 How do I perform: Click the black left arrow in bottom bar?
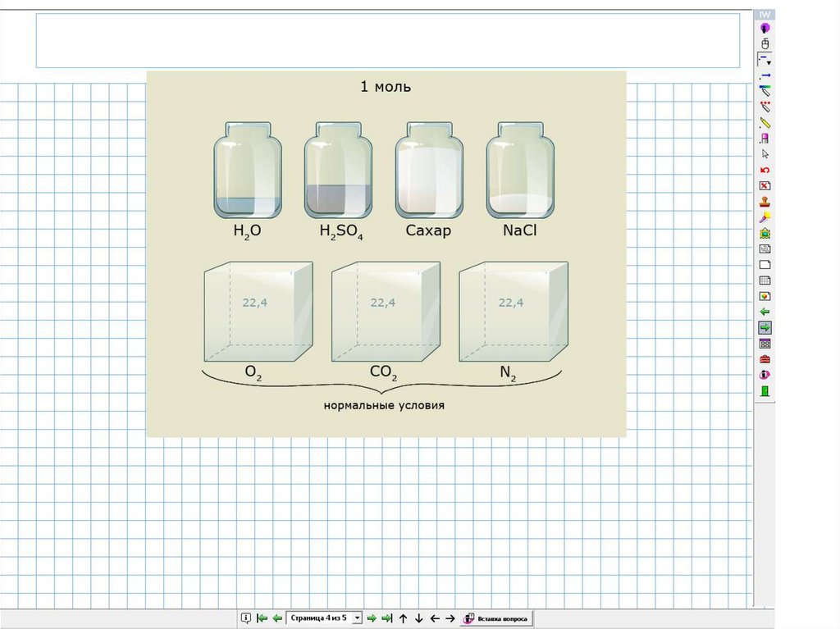point(434,618)
